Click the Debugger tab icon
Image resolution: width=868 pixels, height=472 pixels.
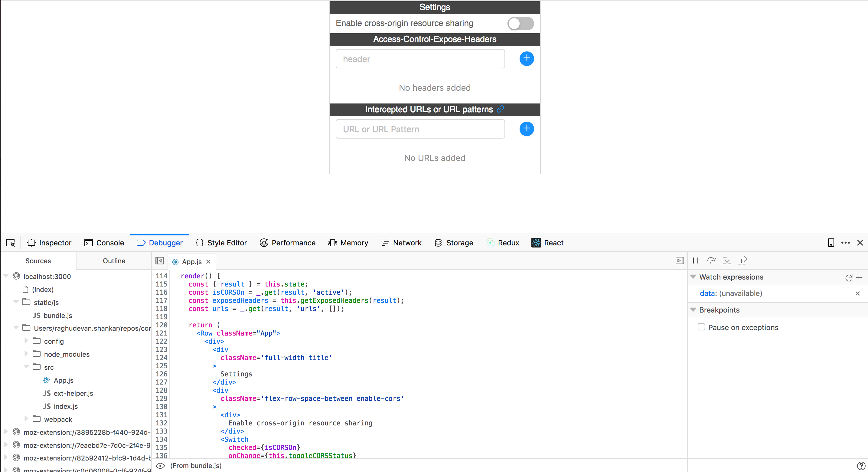point(141,243)
